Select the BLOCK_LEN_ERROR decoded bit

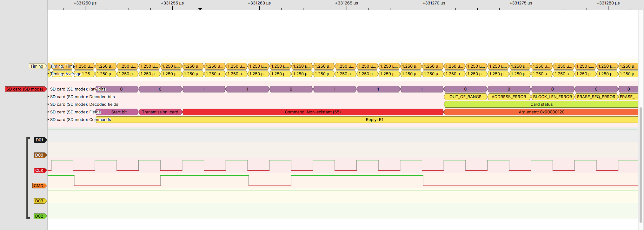[553, 97]
